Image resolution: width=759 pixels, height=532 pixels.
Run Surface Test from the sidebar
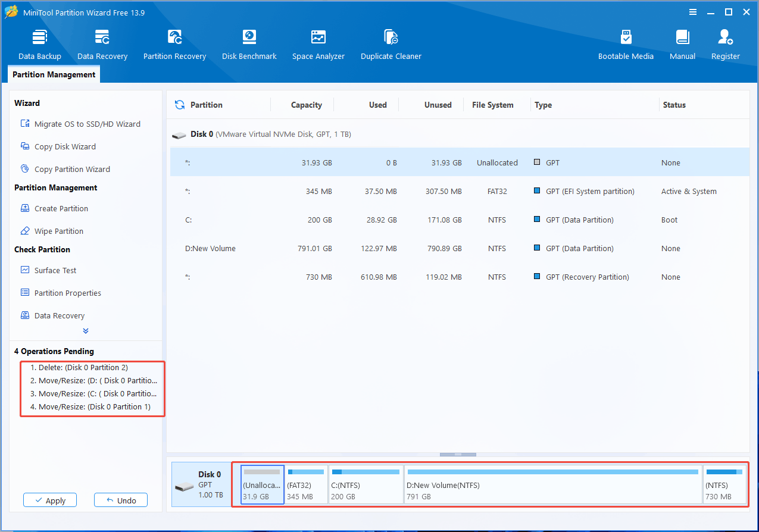[48, 270]
